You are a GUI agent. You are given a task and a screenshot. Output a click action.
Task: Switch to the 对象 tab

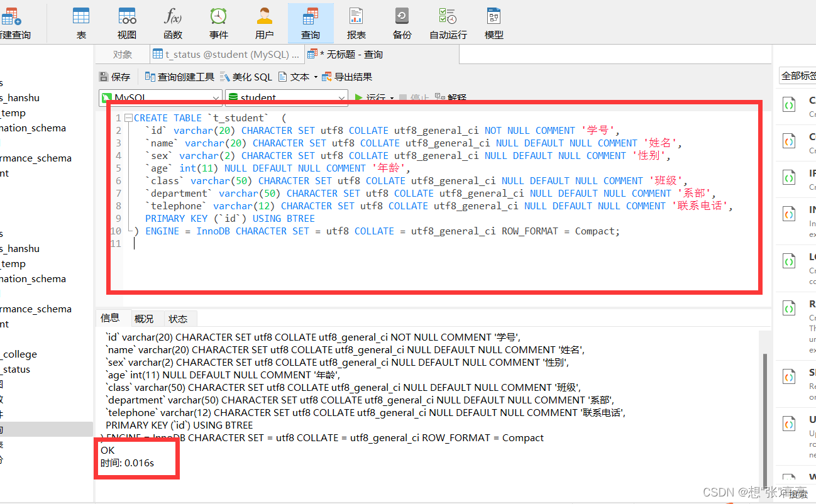[x=123, y=55]
